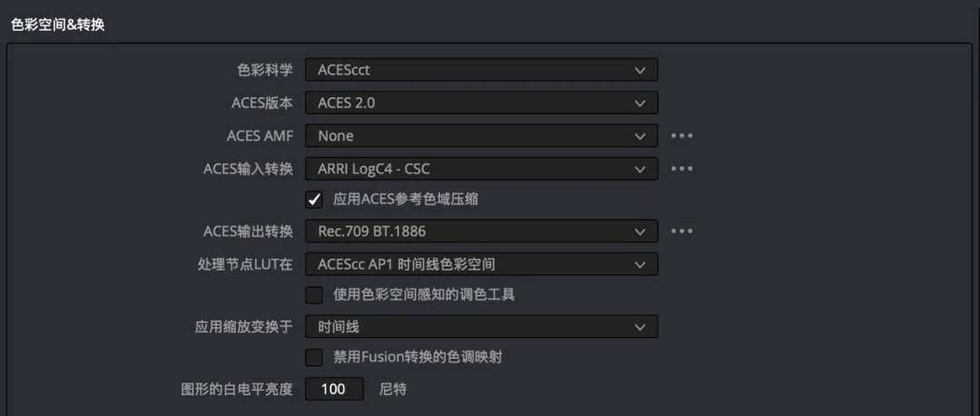The image size is (980, 416).
Task: Click the 色彩空间&转换 section header
Action: tap(58, 26)
